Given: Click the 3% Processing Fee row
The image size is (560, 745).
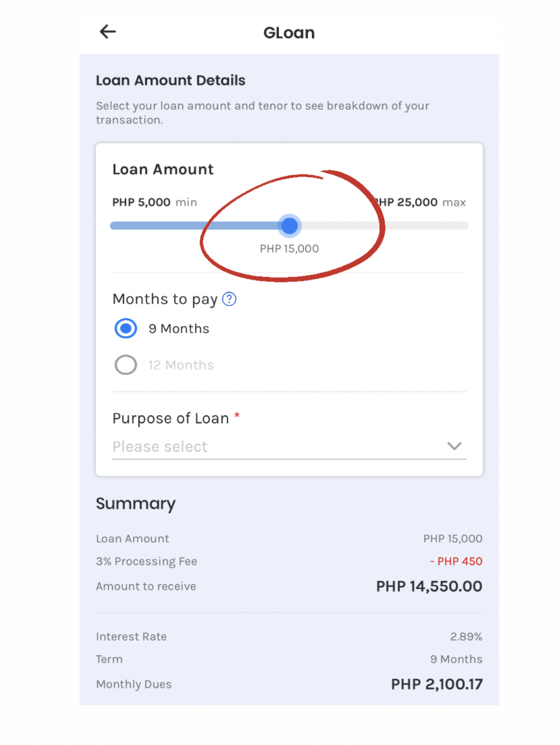Looking at the screenshot, I should (x=146, y=562).
